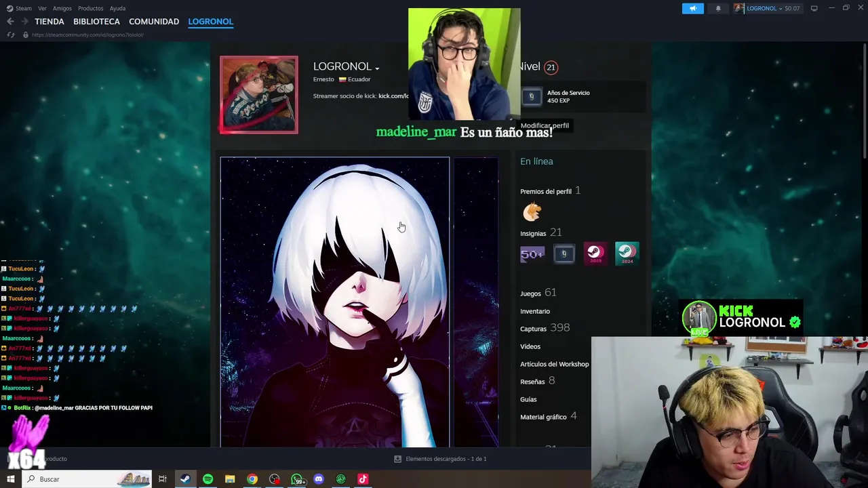Open the downloads icon in the bottom bar
The width and height of the screenshot is (868, 488).
tap(397, 459)
